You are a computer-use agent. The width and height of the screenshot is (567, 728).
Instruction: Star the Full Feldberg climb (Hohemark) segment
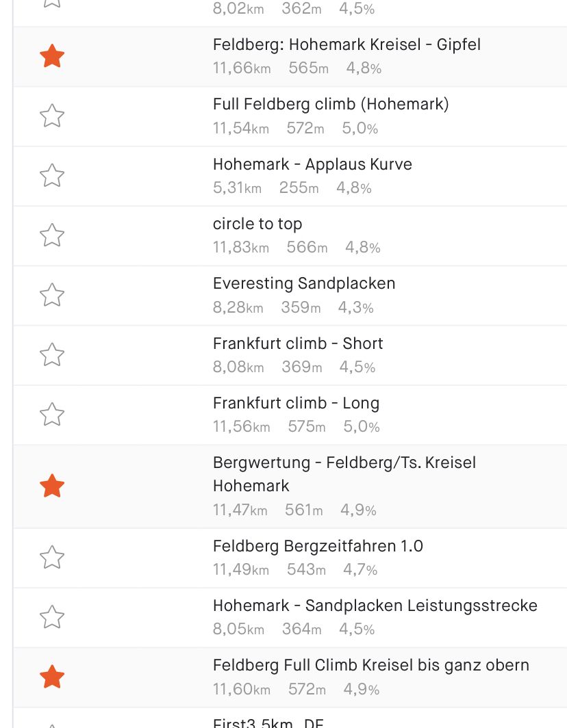(x=52, y=116)
